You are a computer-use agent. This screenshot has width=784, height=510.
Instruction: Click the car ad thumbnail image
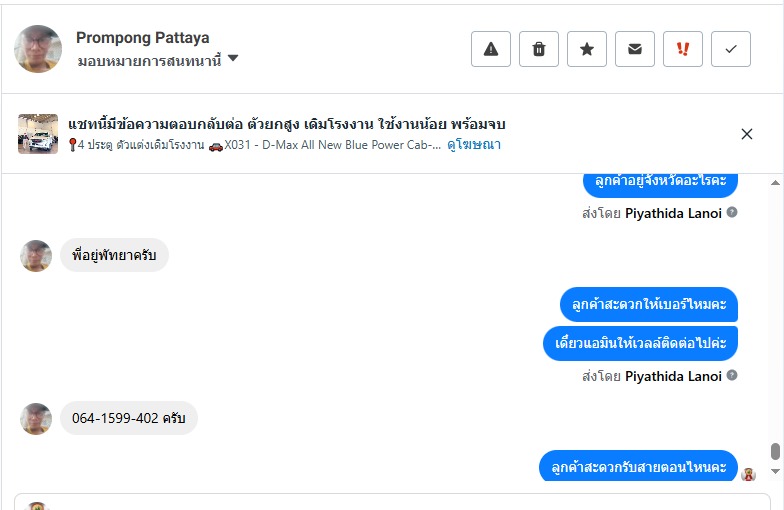[38, 134]
